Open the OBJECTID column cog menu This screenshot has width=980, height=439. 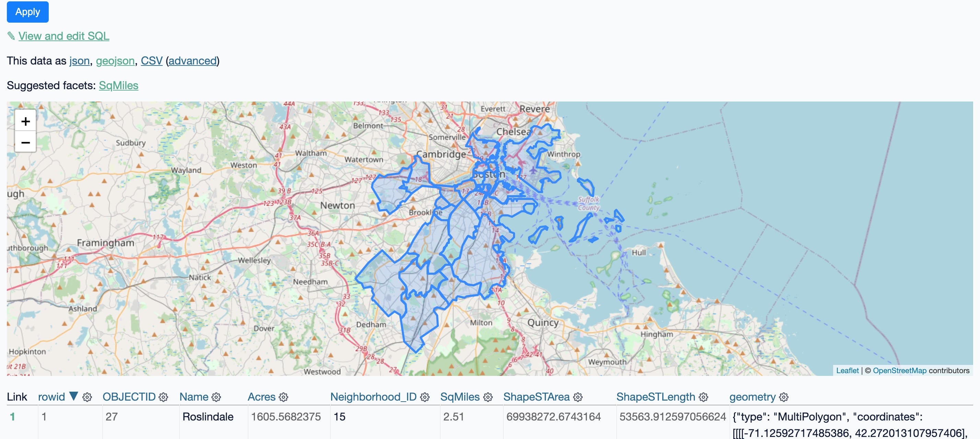(x=163, y=397)
